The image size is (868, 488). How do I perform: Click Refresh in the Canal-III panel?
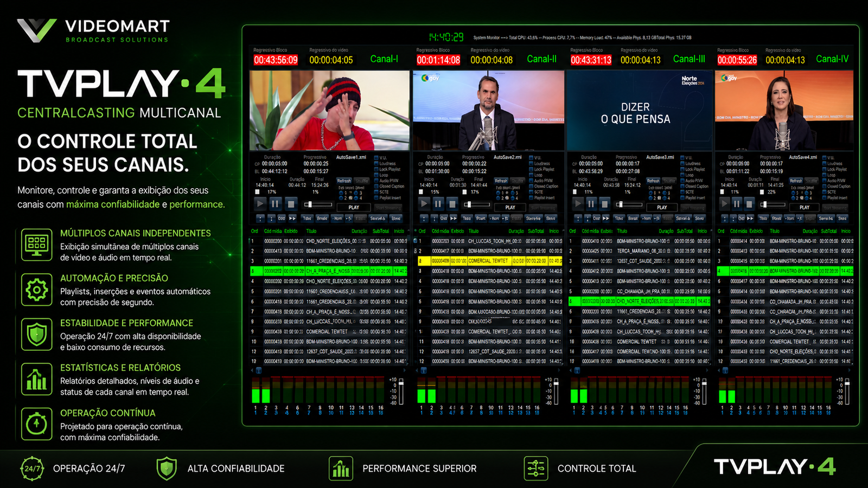653,181
